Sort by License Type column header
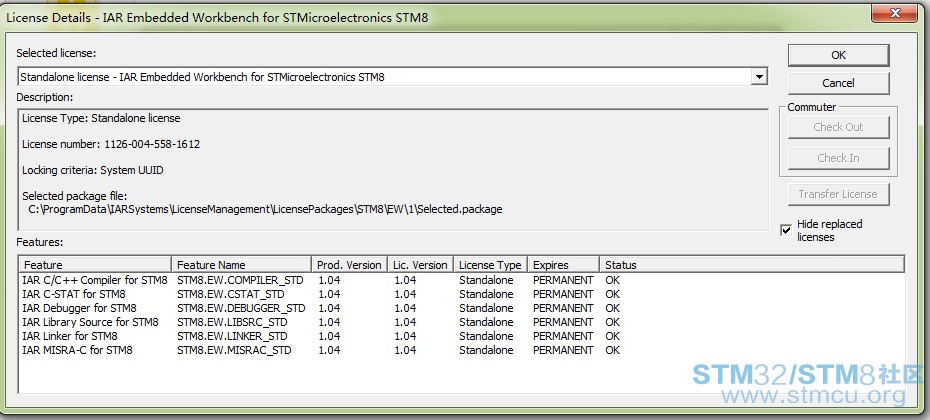930x420 pixels. [490, 265]
